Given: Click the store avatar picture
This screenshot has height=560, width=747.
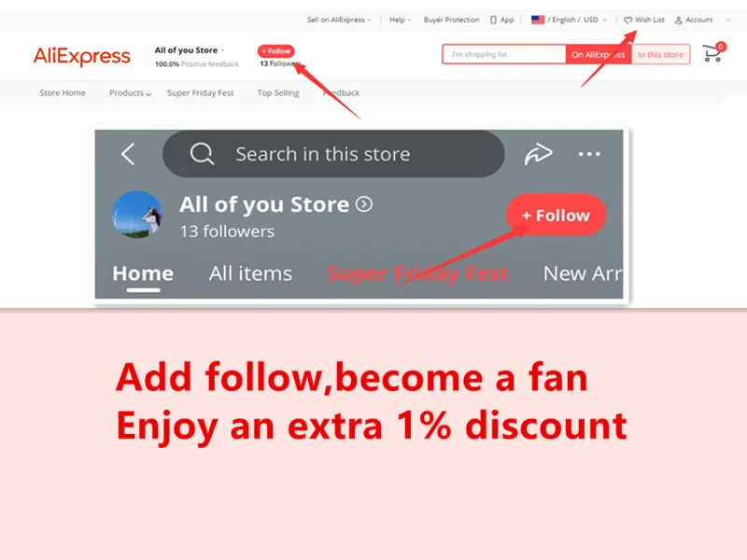Looking at the screenshot, I should [x=137, y=215].
